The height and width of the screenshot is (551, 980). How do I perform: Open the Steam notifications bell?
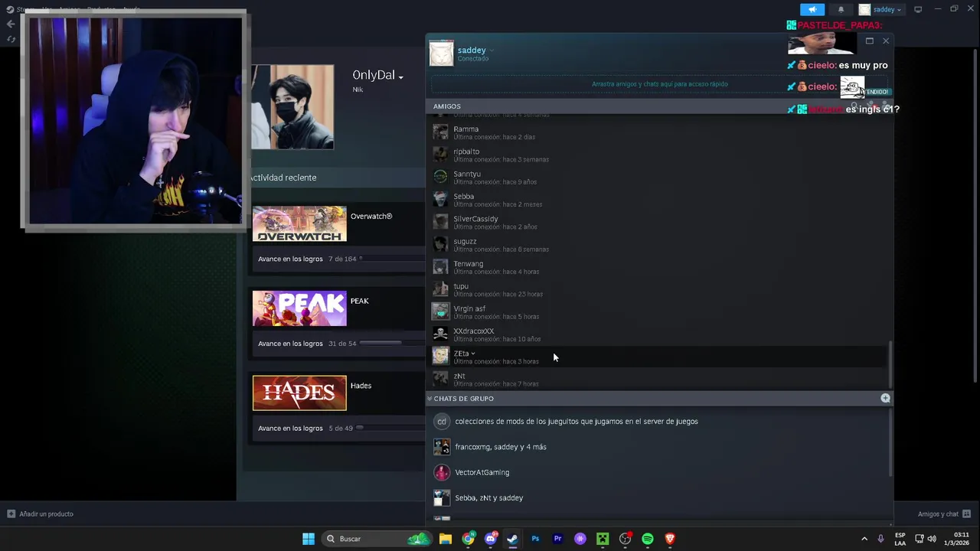pyautogui.click(x=841, y=9)
